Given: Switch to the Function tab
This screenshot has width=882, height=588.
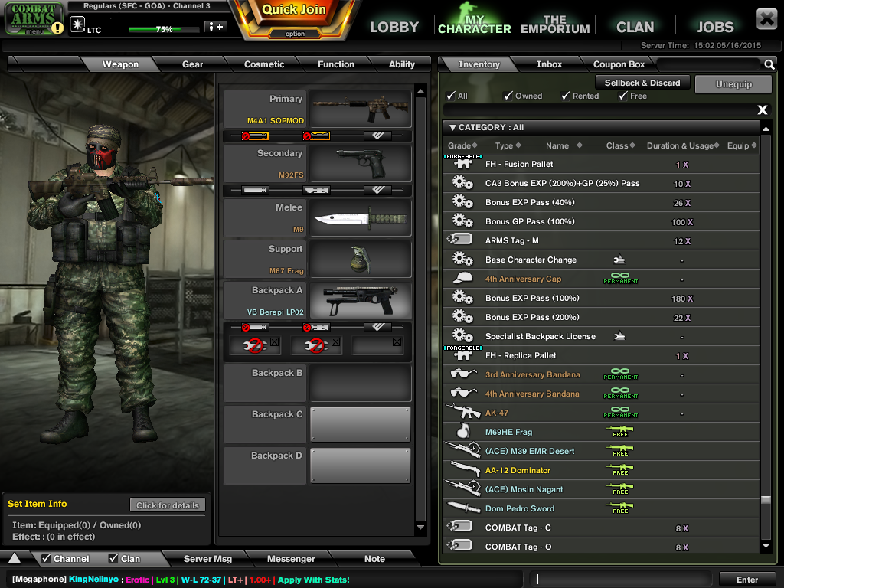Looking at the screenshot, I should click(336, 64).
